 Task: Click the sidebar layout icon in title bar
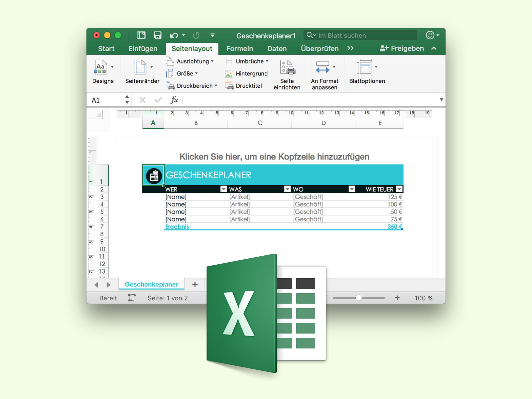[141, 35]
